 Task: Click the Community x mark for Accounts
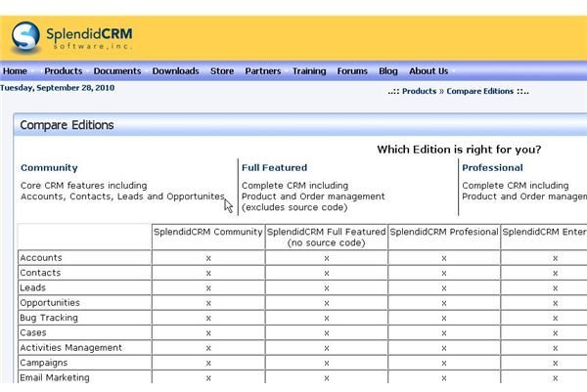[x=208, y=258]
